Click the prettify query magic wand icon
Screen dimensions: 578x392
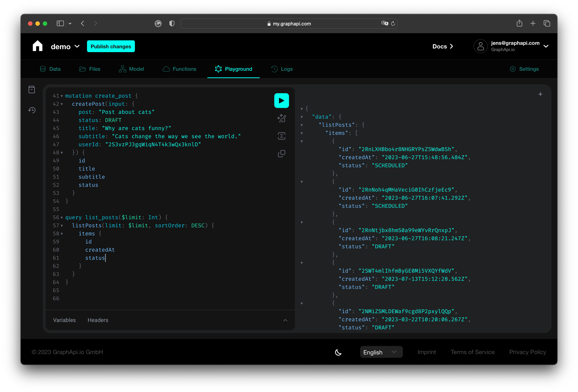point(281,118)
